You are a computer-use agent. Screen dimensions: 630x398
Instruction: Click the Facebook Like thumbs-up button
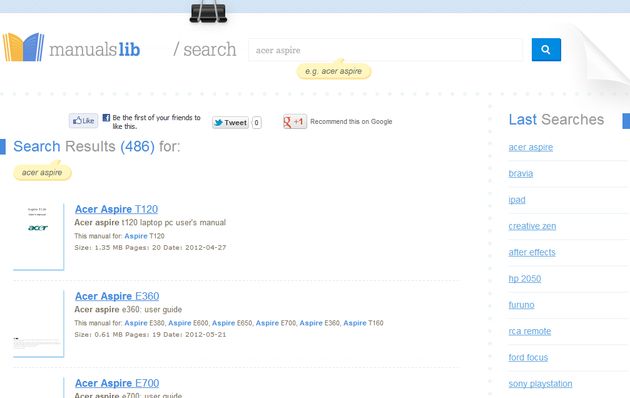[83, 120]
